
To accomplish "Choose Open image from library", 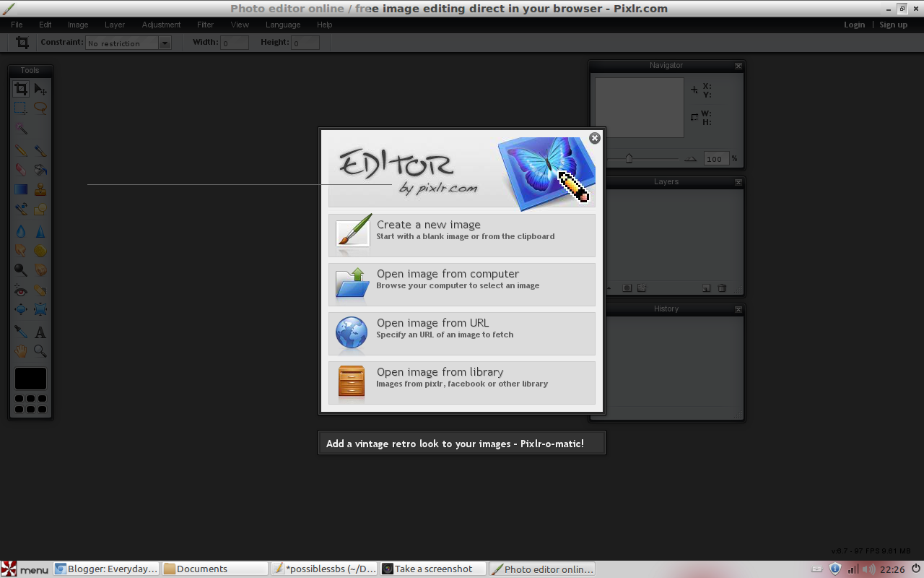I will [462, 382].
